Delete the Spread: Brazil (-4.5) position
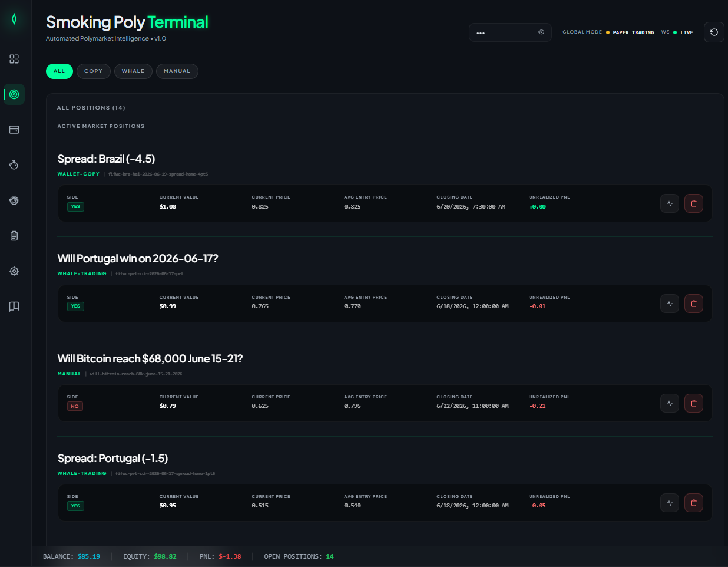Screen dimensions: 728x567 click(x=694, y=203)
